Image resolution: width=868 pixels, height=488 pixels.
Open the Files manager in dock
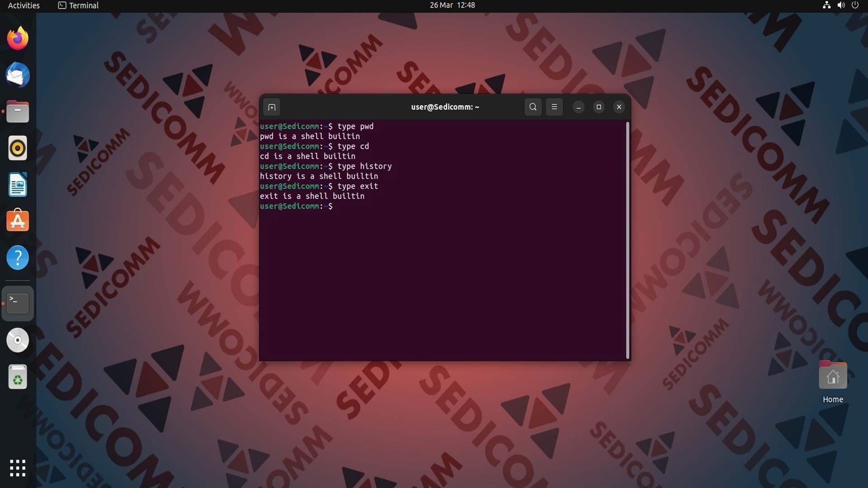point(18,112)
